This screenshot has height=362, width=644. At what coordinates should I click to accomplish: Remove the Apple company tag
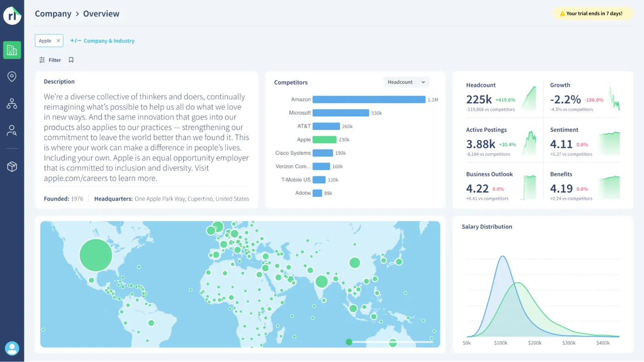pos(58,41)
